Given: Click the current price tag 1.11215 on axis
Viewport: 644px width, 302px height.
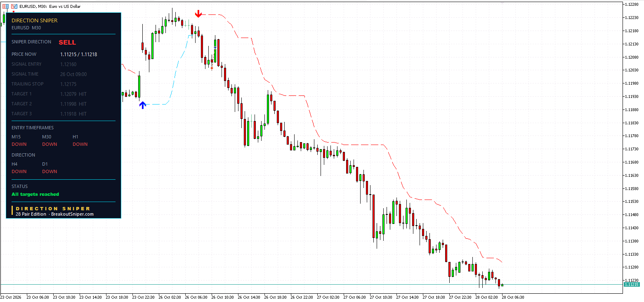Looking at the screenshot, I should [632, 285].
